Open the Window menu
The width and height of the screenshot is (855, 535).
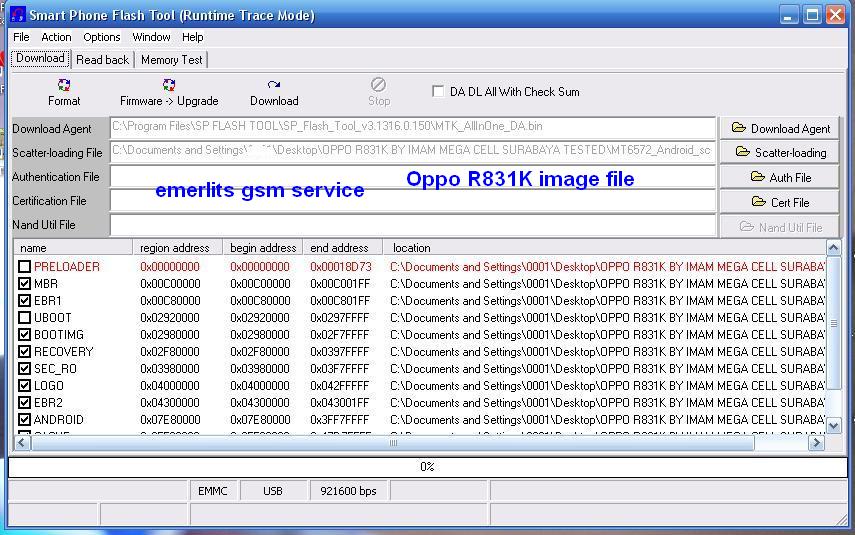[151, 37]
